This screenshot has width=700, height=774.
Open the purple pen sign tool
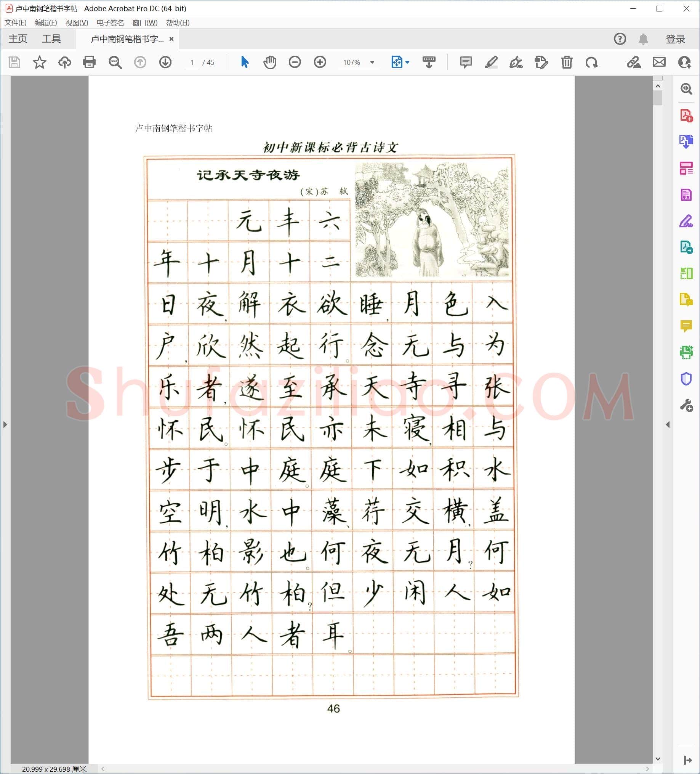pos(686,221)
